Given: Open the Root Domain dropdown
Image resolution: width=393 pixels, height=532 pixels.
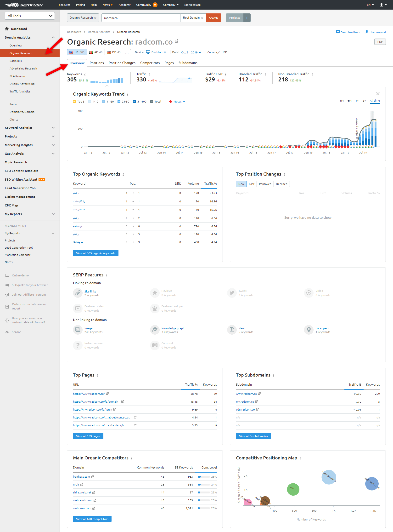Looking at the screenshot, I should [x=193, y=18].
